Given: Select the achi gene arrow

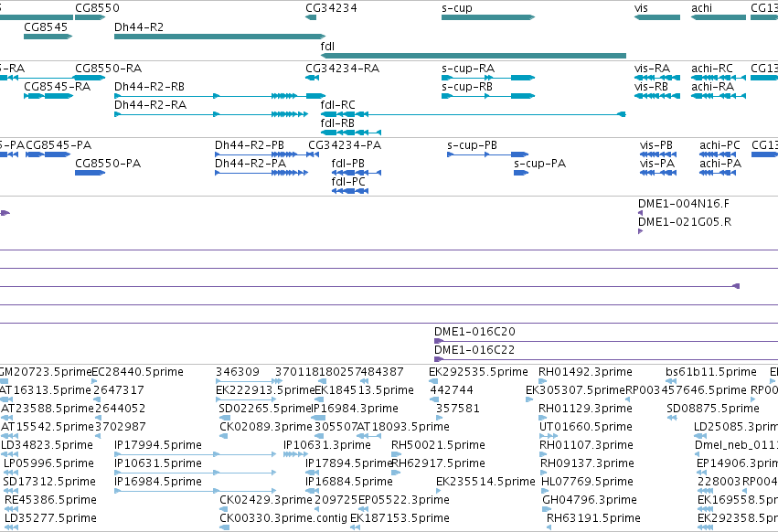Looking at the screenshot, I should coord(719,17).
